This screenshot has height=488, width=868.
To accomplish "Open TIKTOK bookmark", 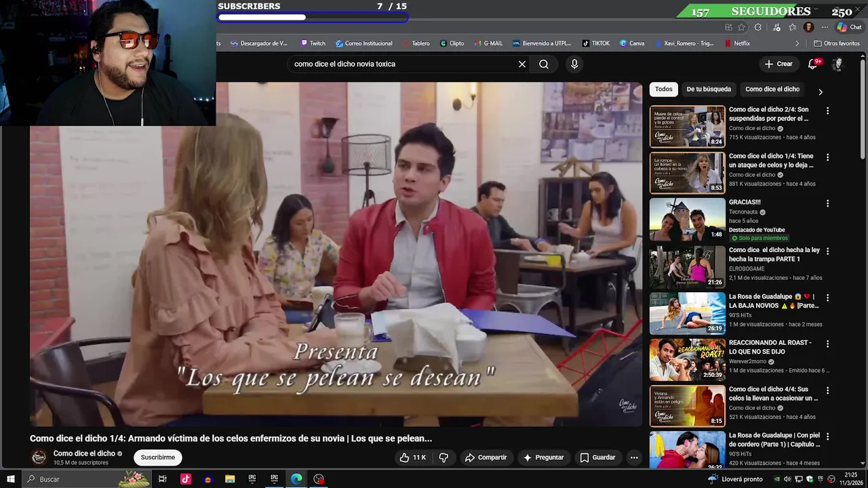I will [x=595, y=43].
